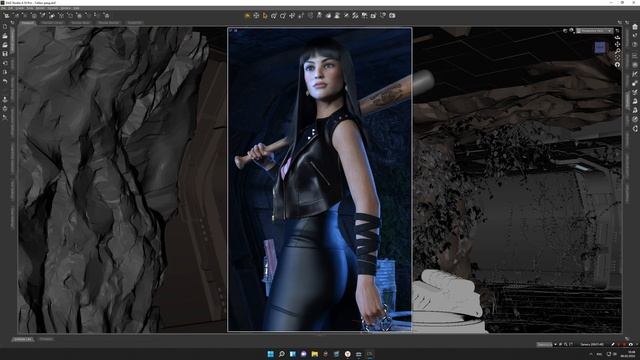640x360 pixels.
Task: Open the Edit menu
Action: click(11, 8)
